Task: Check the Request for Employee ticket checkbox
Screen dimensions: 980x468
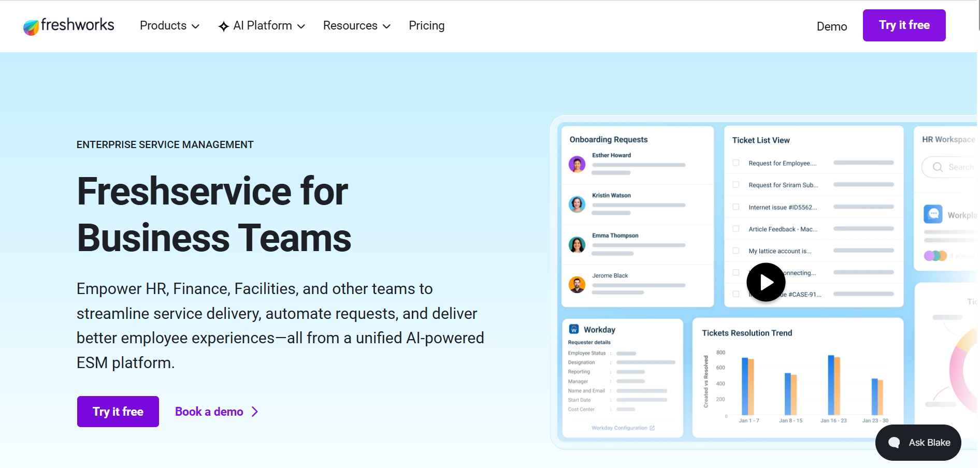Action: click(x=736, y=163)
